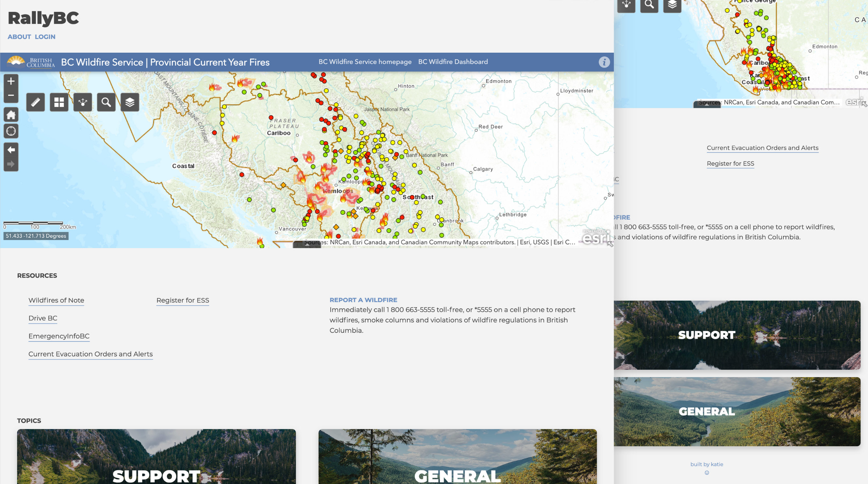Viewport: 868px width, 484px height.
Task: Zoom in on the main wildfire map
Action: pos(11,81)
